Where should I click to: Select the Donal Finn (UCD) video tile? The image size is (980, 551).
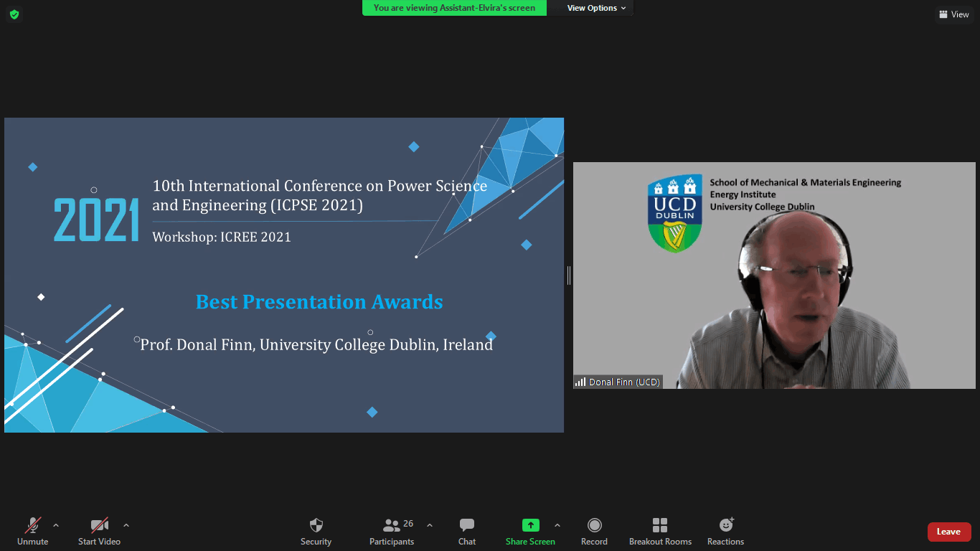[x=774, y=275]
